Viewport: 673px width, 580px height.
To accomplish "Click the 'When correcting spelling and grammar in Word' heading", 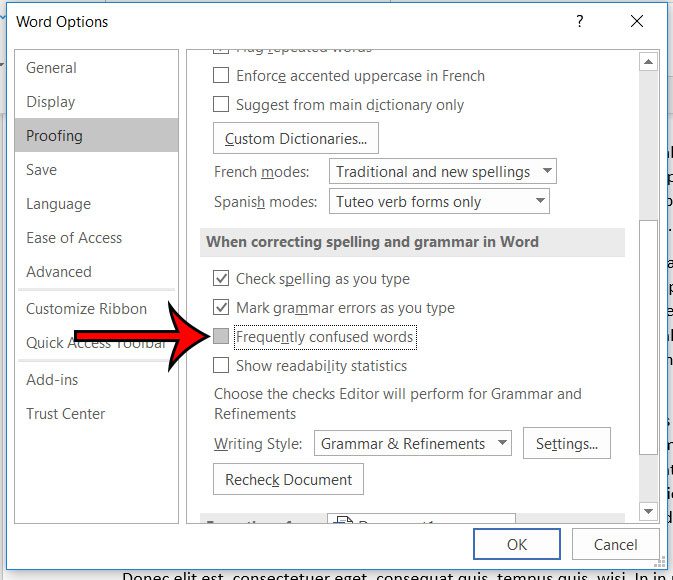I will (372, 242).
